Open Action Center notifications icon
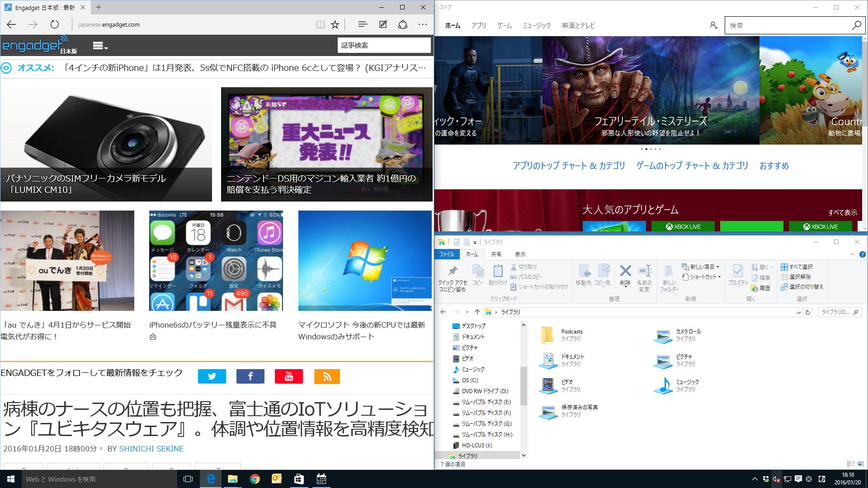The width and height of the screenshot is (868, 488). 798,479
